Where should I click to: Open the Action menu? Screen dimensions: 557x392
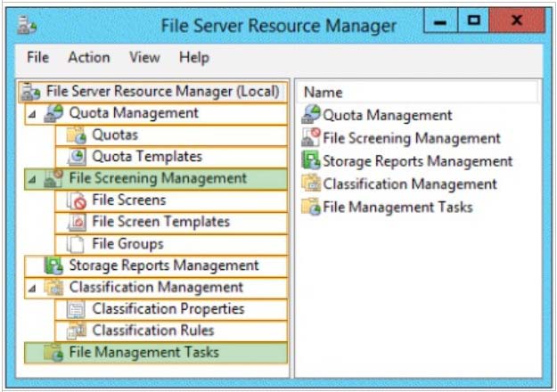click(x=89, y=57)
